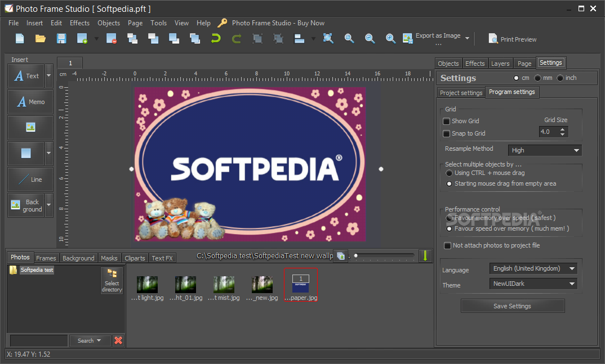Check 'Not attach photos to project file'
The height and width of the screenshot is (364, 605).
(448, 246)
